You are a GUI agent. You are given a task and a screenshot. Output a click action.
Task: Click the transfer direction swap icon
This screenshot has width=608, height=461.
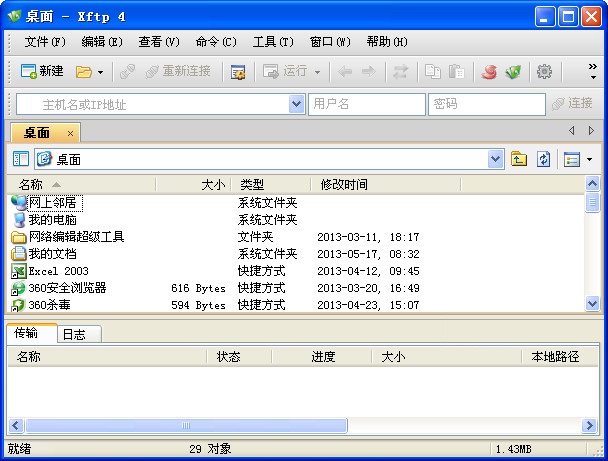pyautogui.click(x=401, y=72)
